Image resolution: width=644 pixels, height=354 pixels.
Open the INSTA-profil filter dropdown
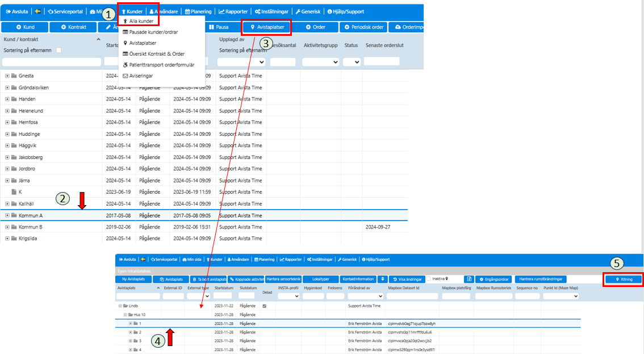pyautogui.click(x=288, y=296)
